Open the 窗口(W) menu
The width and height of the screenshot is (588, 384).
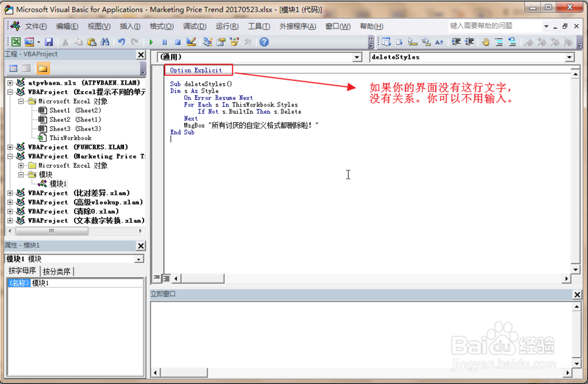pos(338,26)
